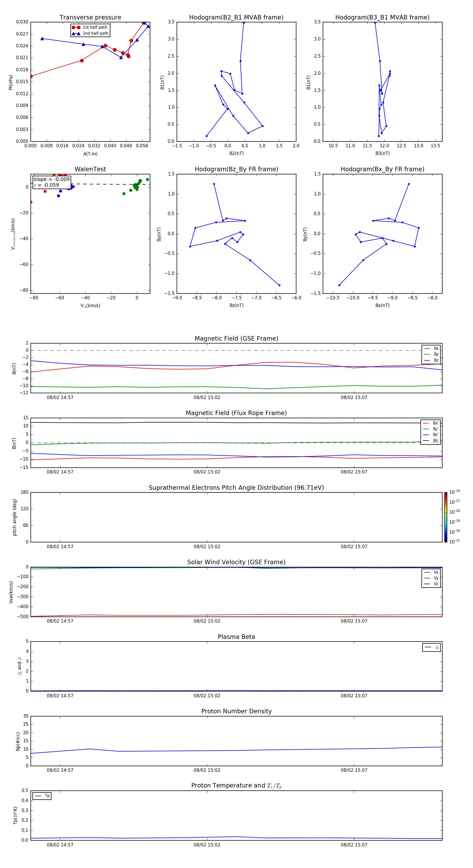Click the "Vsw(km/s)" y-axis label
The height and width of the screenshot is (868, 473).
click(x=11, y=592)
